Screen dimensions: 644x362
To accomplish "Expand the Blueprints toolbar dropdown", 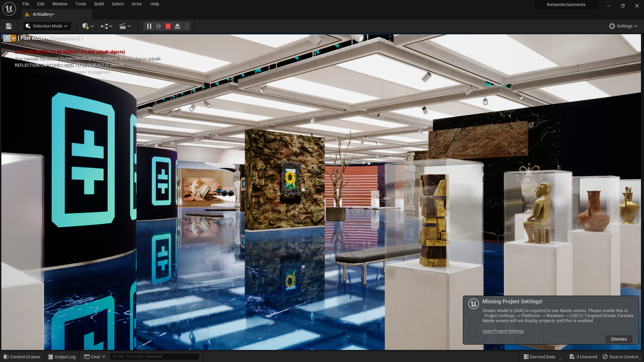I will 107,26.
